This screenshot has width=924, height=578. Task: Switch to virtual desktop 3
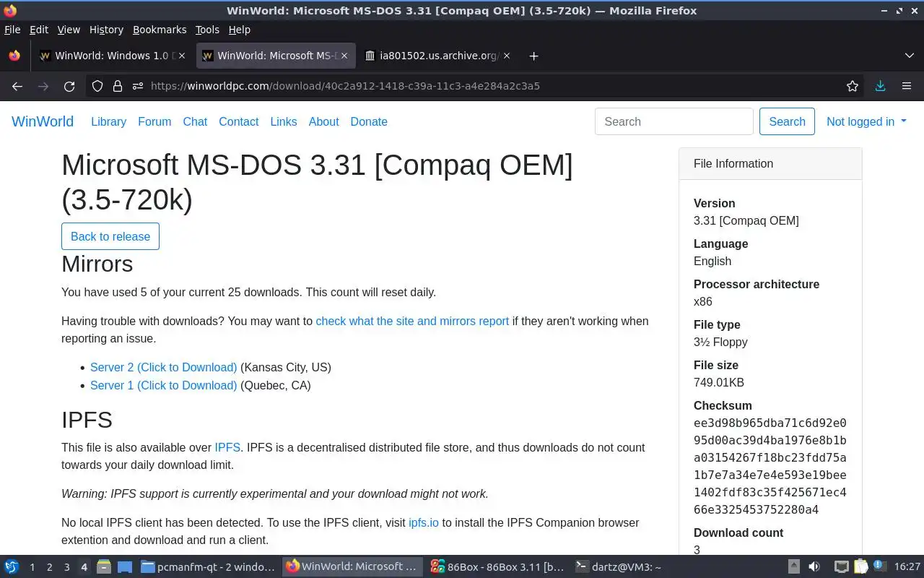click(66, 567)
